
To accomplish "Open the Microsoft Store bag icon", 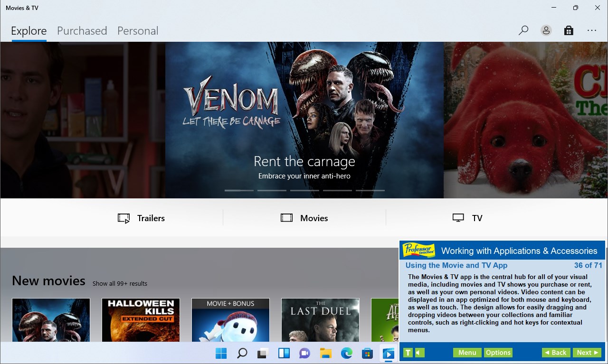I will (x=569, y=30).
